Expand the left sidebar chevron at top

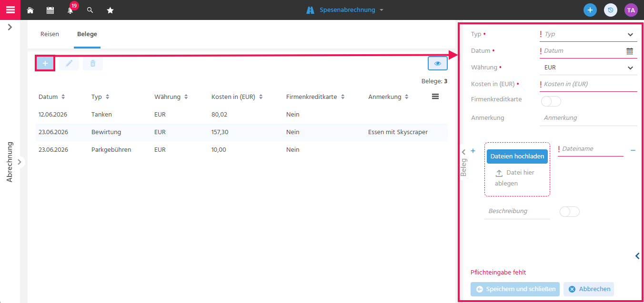10,28
